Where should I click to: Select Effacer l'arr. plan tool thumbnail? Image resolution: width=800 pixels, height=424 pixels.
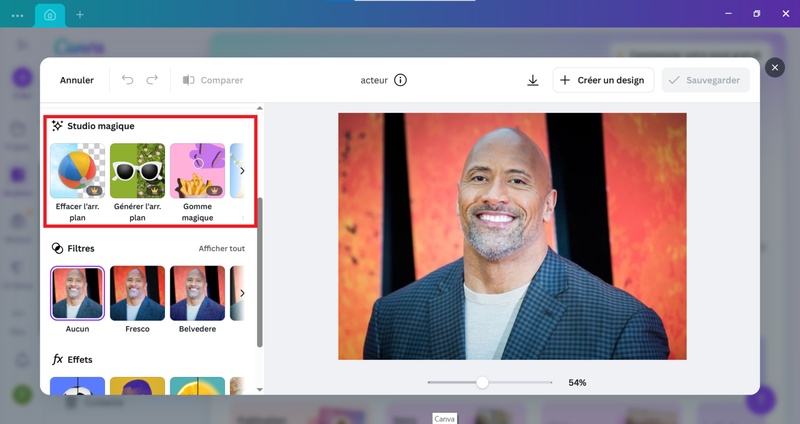[x=78, y=170]
